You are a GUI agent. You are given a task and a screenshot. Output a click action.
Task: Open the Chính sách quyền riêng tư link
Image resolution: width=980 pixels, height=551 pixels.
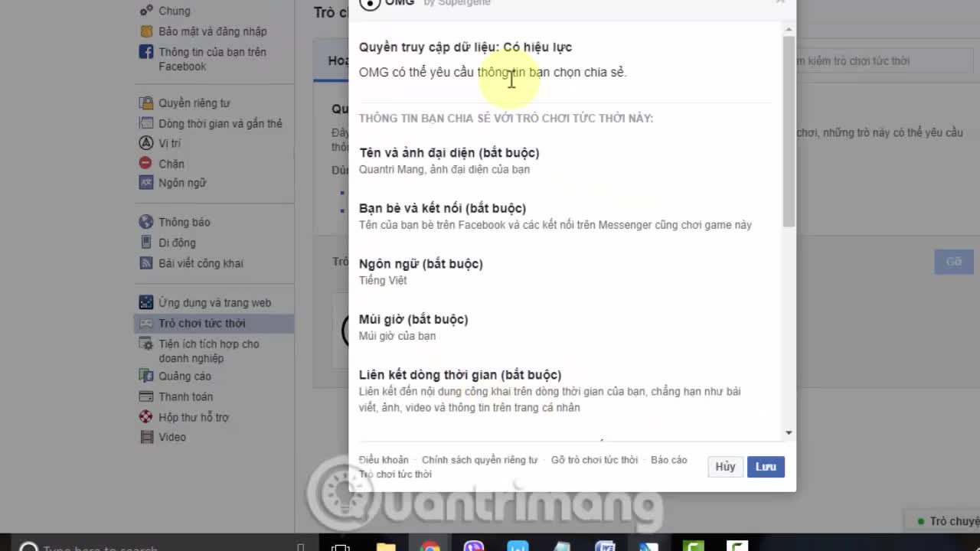coord(480,460)
